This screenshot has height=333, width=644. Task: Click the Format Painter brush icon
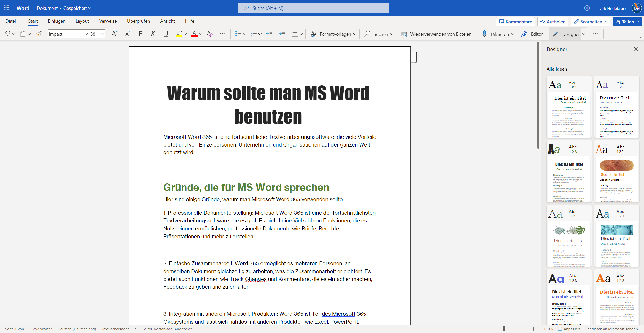point(39,34)
